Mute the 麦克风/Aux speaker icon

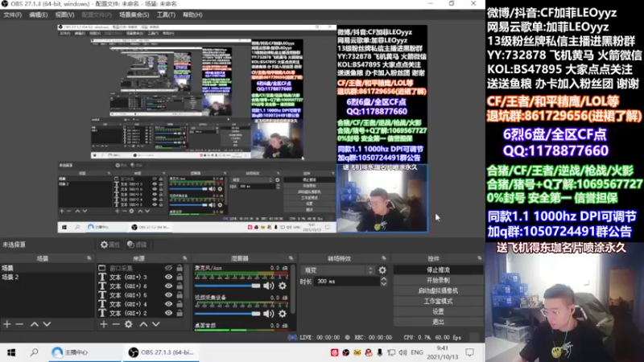coord(269,286)
